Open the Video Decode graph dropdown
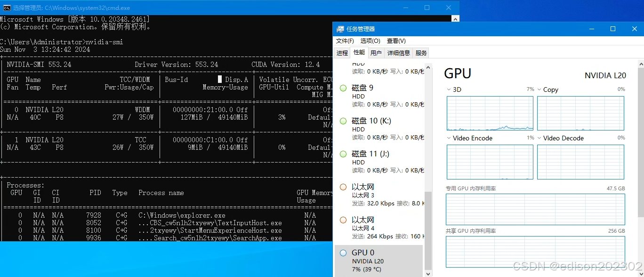Screen dimensions: 644x277 [539, 138]
